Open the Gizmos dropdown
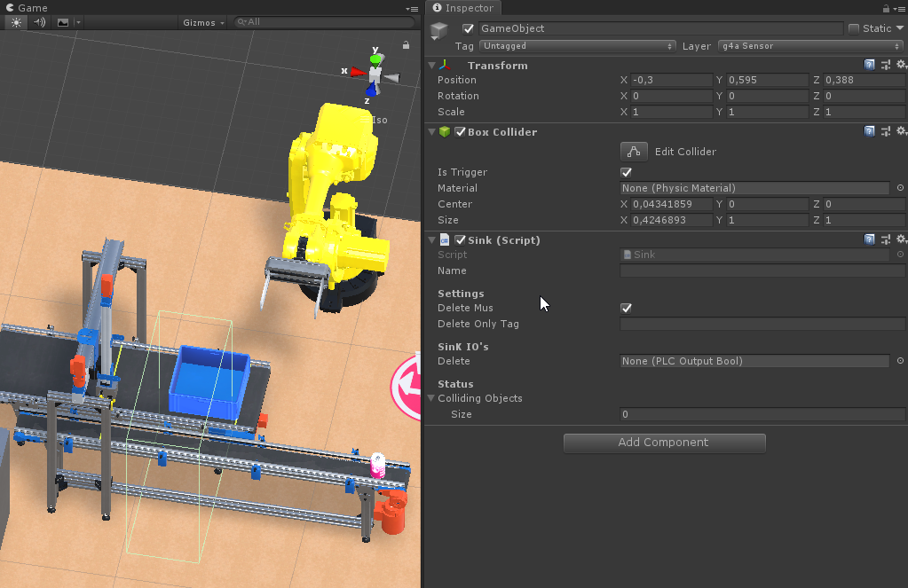The image size is (908, 588). (203, 22)
